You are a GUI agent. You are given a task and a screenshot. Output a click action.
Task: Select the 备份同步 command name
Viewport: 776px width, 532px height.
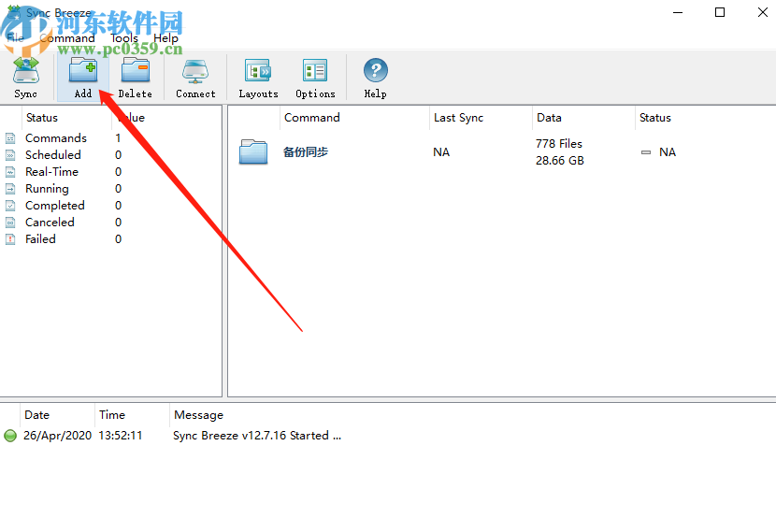click(x=306, y=151)
